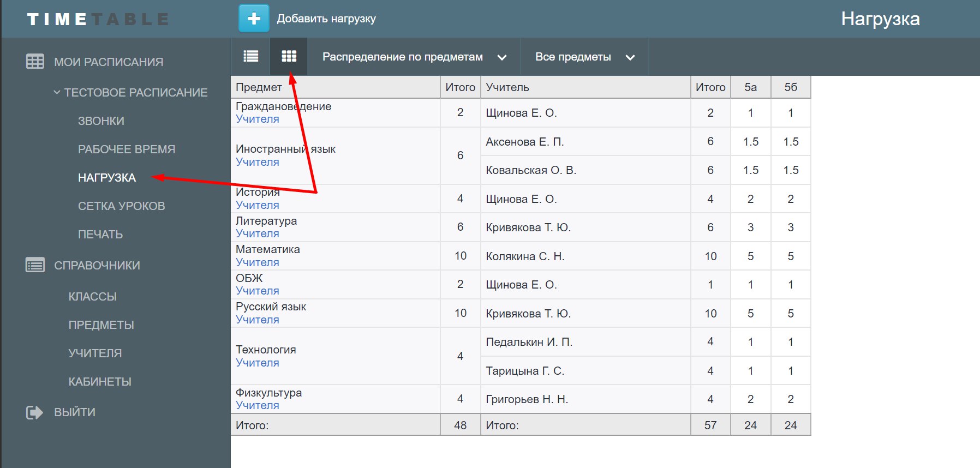Click Добавить нагрузку label
The height and width of the screenshot is (468, 980).
326,19
